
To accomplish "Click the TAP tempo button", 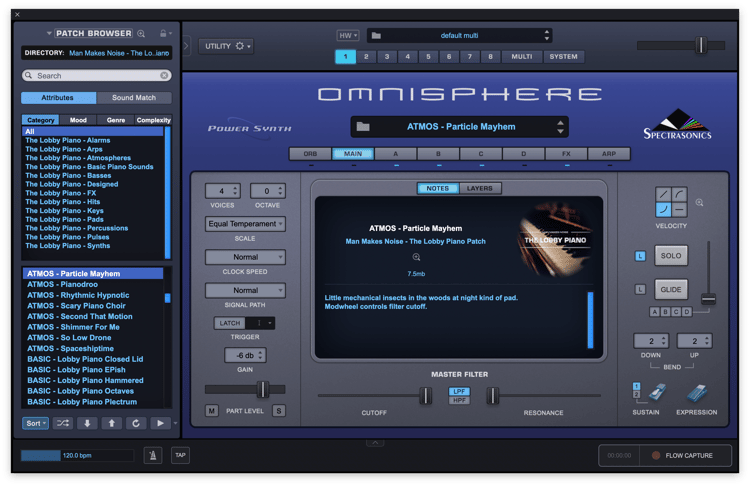I will [180, 455].
